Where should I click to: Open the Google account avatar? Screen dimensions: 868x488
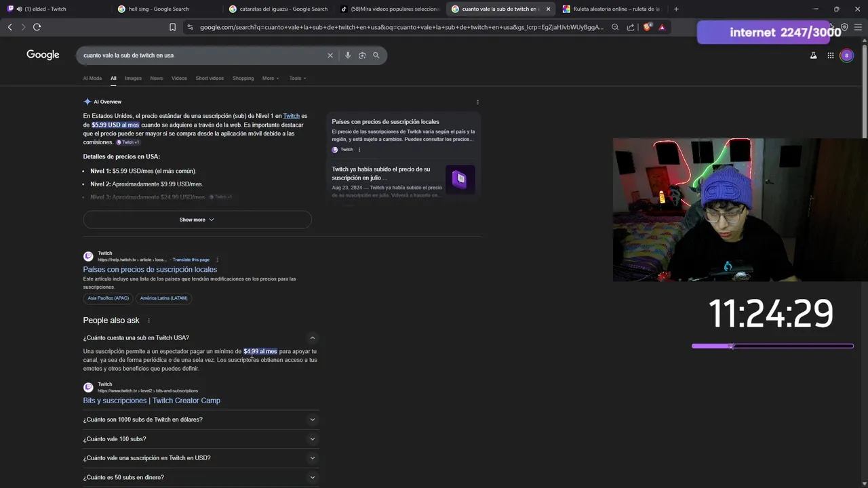(846, 56)
